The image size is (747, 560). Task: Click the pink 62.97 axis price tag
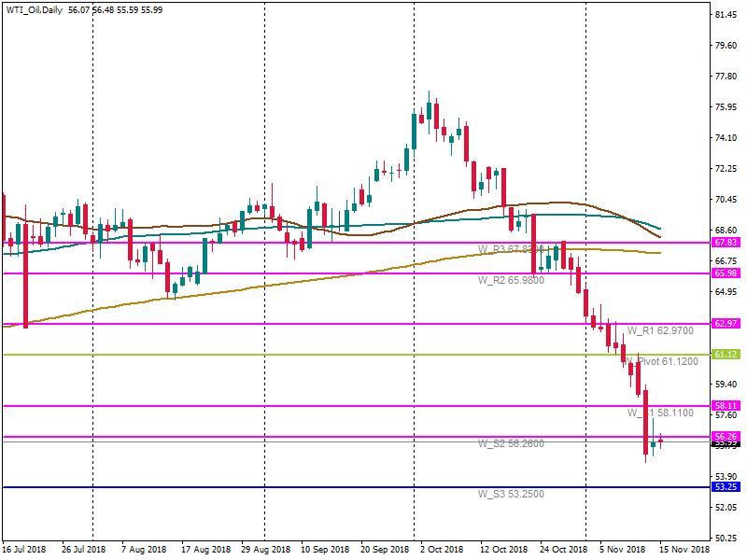(726, 324)
